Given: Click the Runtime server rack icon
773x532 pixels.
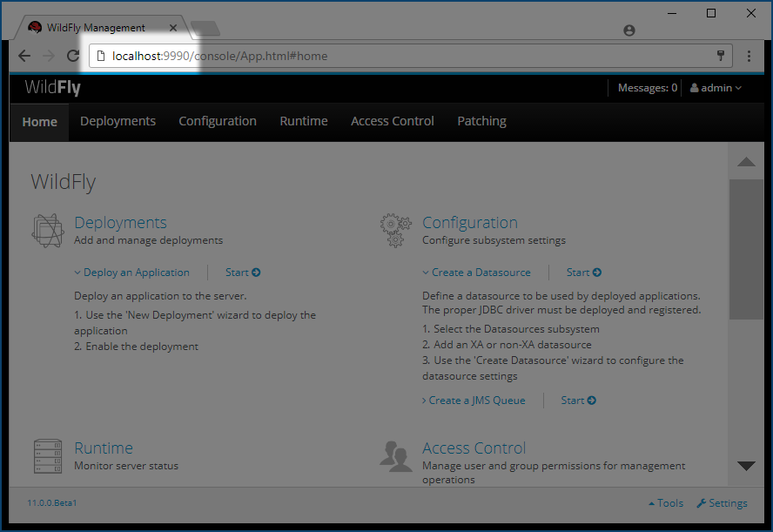Looking at the screenshot, I should 48,455.
